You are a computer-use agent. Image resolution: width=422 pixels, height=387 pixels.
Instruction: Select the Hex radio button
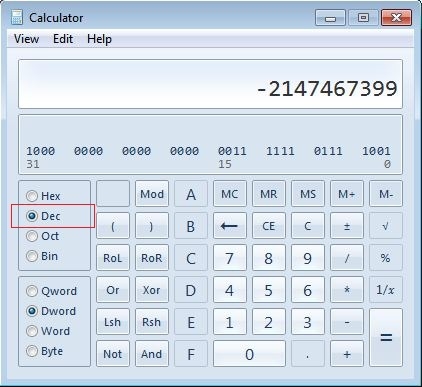[43, 196]
